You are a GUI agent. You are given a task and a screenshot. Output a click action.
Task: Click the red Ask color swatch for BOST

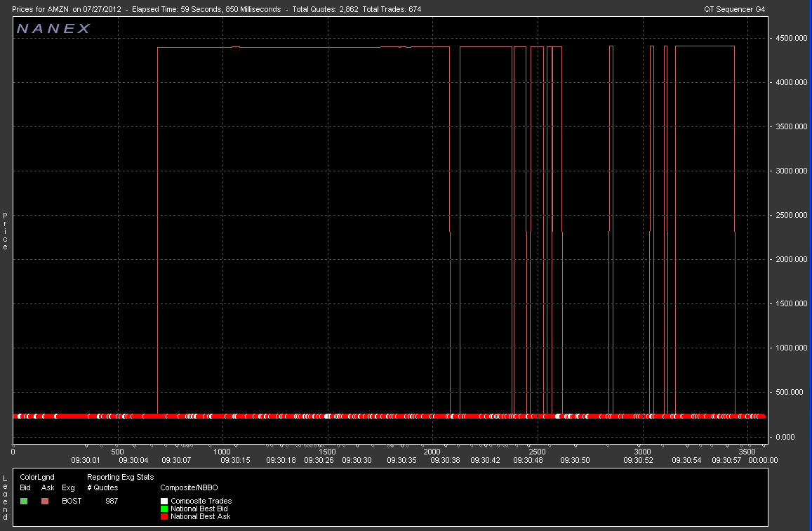click(x=45, y=501)
